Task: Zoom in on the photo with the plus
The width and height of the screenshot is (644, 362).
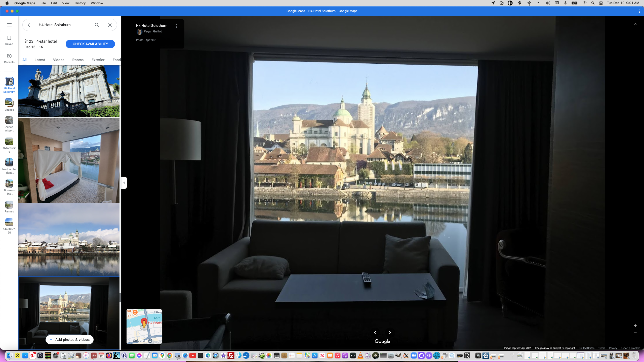Action: click(x=635, y=326)
